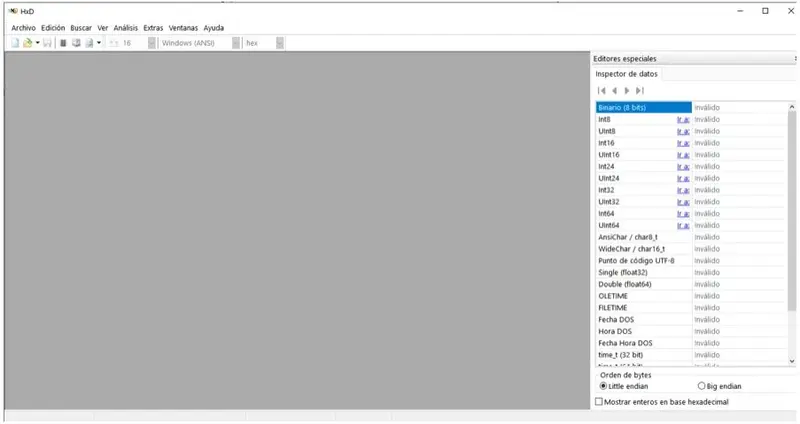The height and width of the screenshot is (424, 800).
Task: Click the Editores especiales panel header
Action: pos(692,59)
